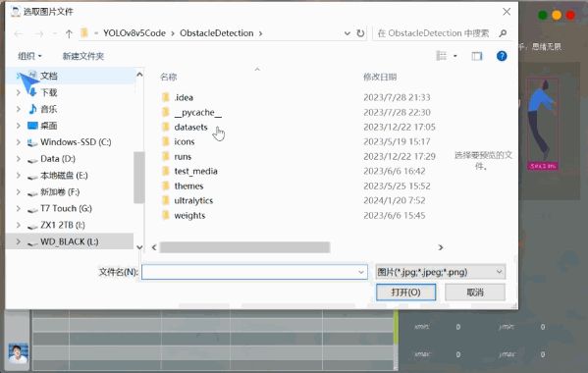This screenshot has height=373, width=588.
Task: Click the horizontal scrollbar thumb in file list
Action: (244, 247)
